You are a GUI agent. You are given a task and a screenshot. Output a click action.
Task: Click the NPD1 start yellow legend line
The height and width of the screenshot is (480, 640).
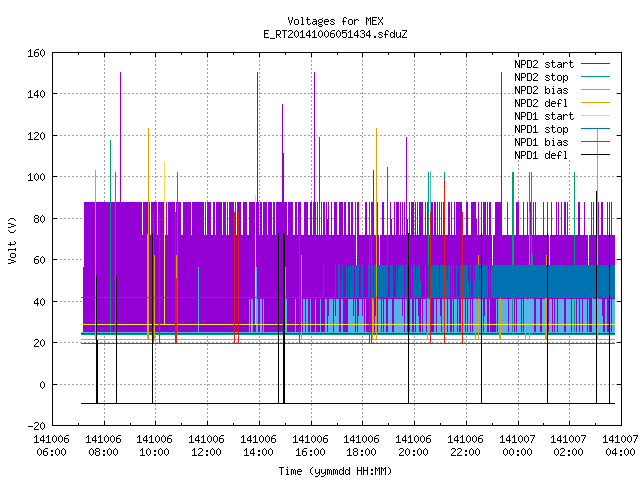click(x=595, y=116)
